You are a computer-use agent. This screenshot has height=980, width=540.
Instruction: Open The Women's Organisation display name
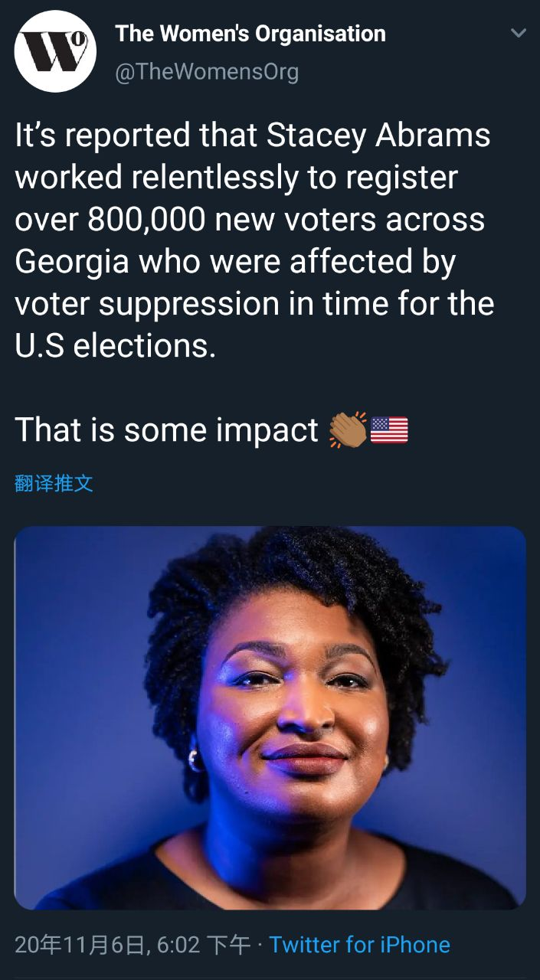[250, 34]
